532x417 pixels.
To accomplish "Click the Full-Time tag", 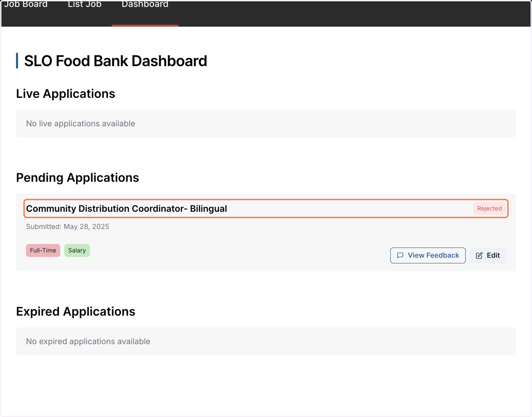I will (43, 250).
